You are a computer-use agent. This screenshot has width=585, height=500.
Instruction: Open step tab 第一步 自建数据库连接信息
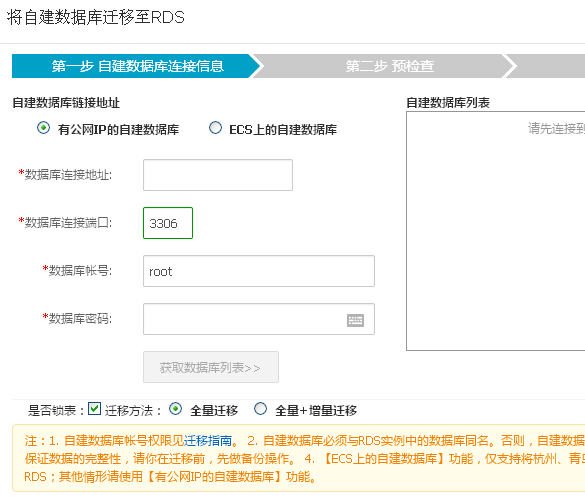(137, 66)
